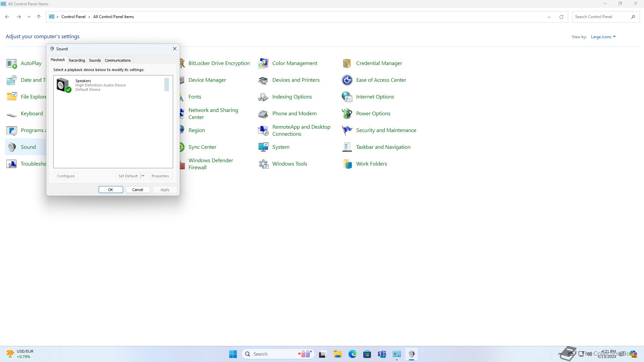Open the Troubleshooting icon
Screen dimensions: 644x362
[x=12, y=164]
